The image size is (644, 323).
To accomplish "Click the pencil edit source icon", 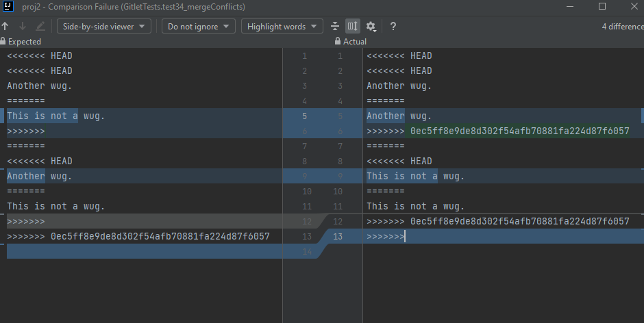I will 40,26.
